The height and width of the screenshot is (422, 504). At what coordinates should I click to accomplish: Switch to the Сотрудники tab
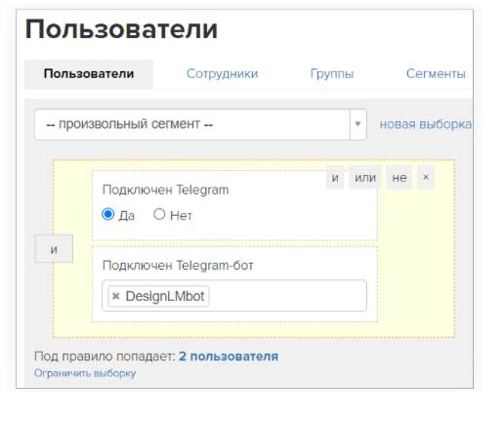[222, 74]
